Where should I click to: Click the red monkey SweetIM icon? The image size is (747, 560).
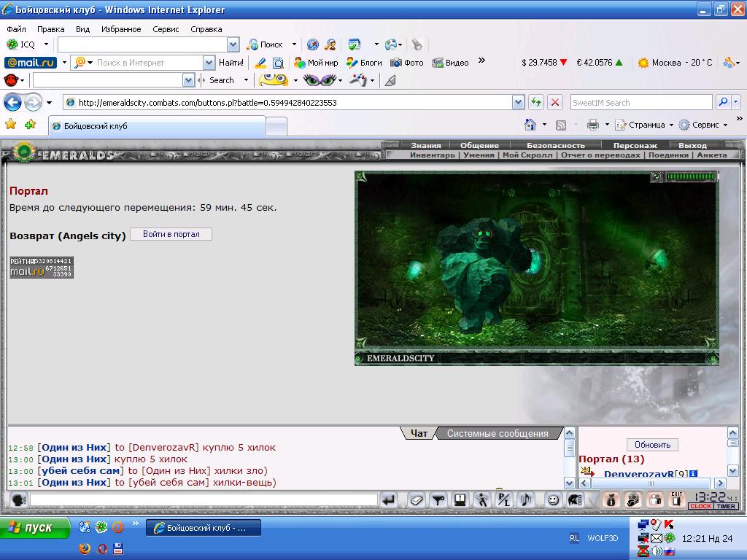coord(11,80)
